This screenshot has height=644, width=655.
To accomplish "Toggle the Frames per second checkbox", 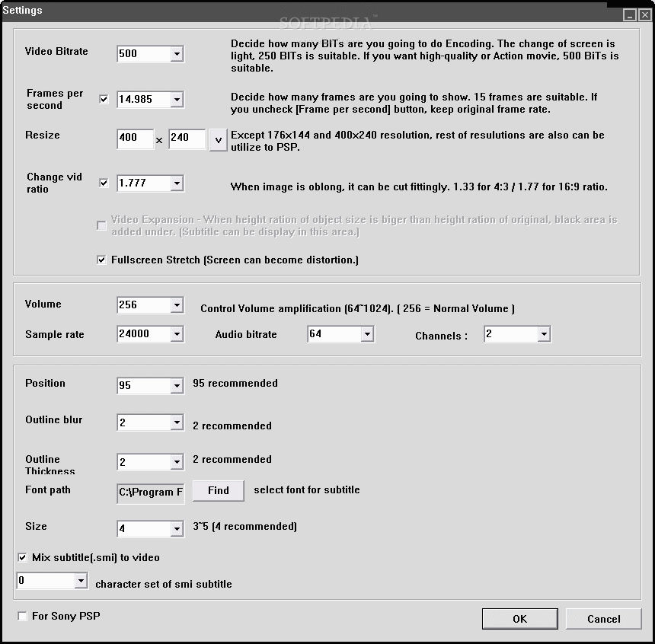I will click(104, 100).
